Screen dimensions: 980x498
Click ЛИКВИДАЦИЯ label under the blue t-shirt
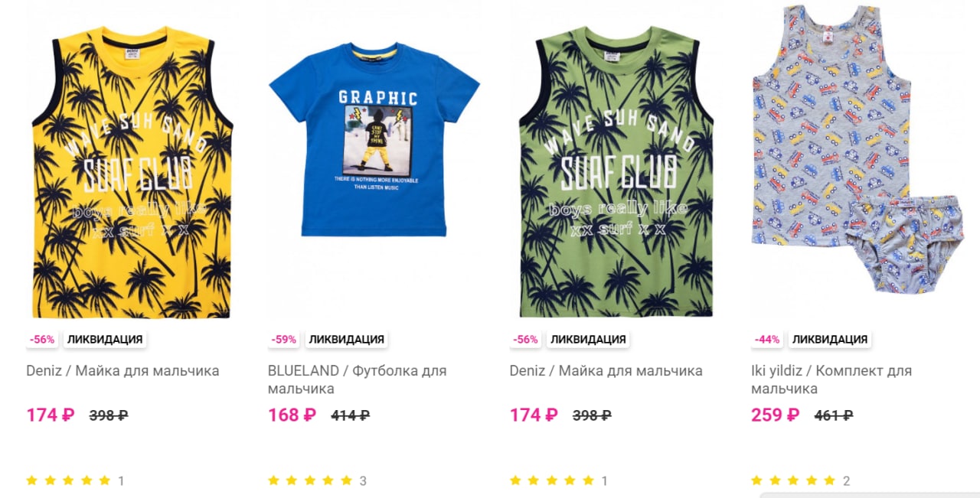coord(346,340)
